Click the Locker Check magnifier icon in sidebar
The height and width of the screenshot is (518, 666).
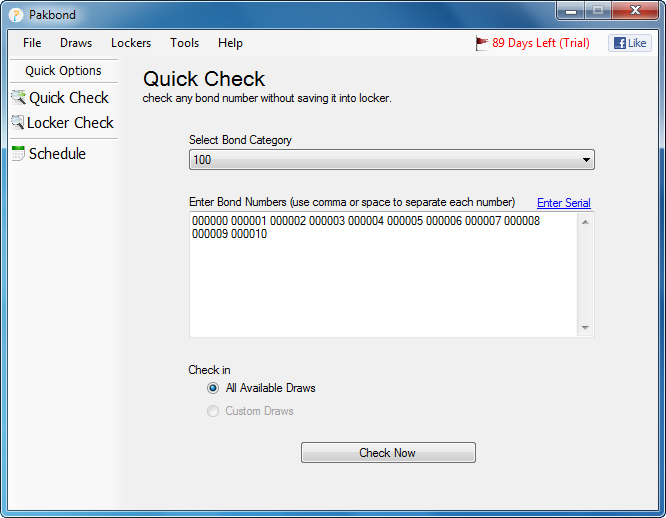tap(17, 123)
